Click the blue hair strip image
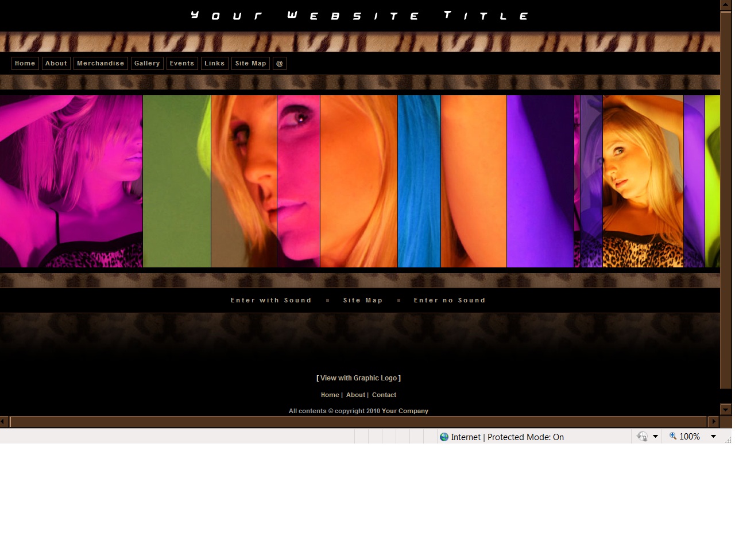 coord(419,181)
